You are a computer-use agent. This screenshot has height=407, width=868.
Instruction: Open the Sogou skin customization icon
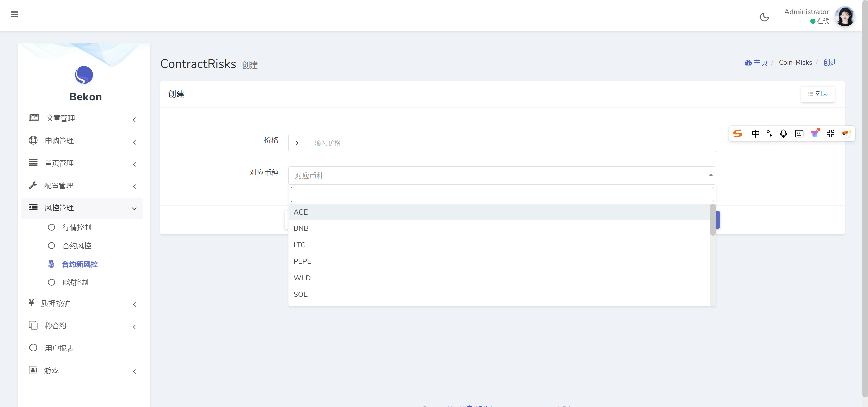[815, 132]
